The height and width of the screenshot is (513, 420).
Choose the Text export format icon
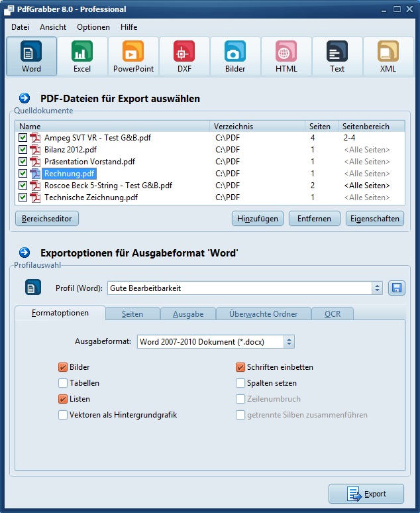coord(337,56)
